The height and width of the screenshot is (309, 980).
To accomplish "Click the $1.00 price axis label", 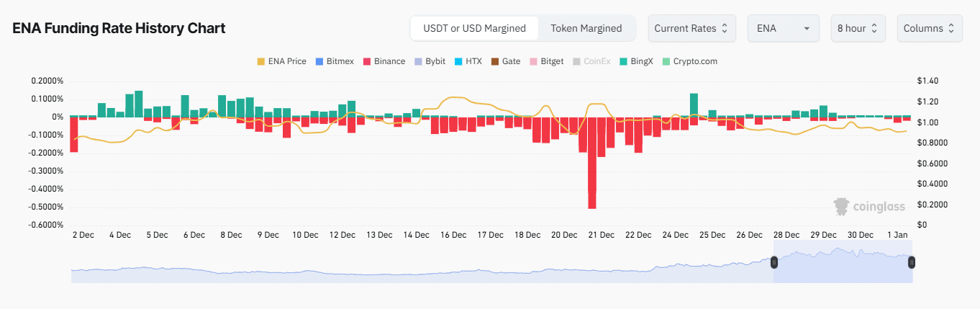I will 929,122.
